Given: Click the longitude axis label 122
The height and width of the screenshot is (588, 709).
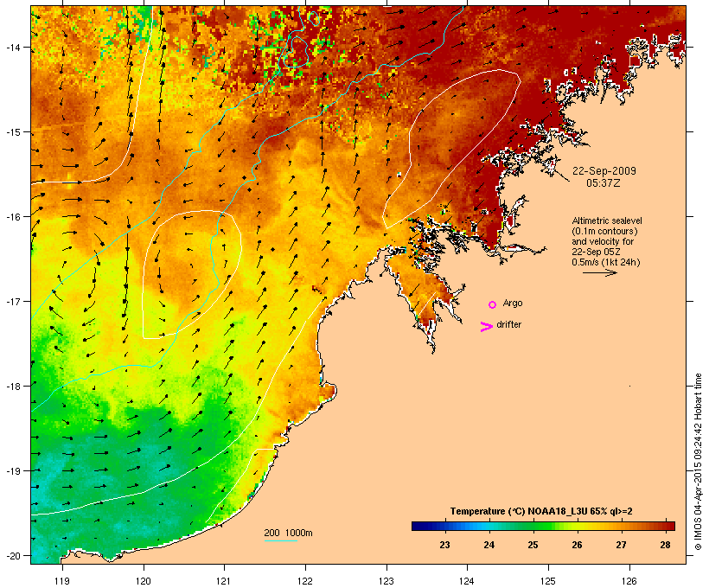Looking at the screenshot, I should (305, 581).
